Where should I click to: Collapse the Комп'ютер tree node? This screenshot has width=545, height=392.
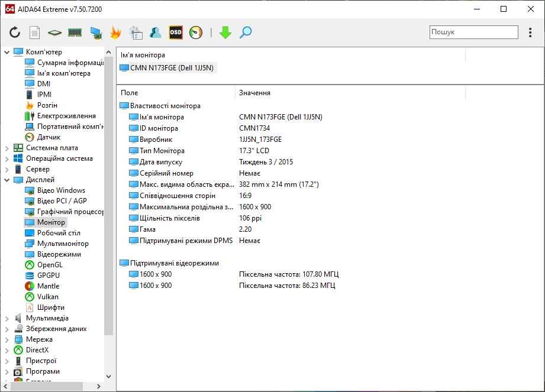[x=7, y=52]
